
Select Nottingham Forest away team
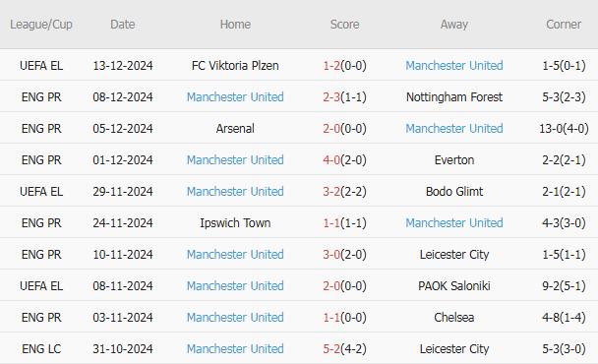[x=453, y=97]
